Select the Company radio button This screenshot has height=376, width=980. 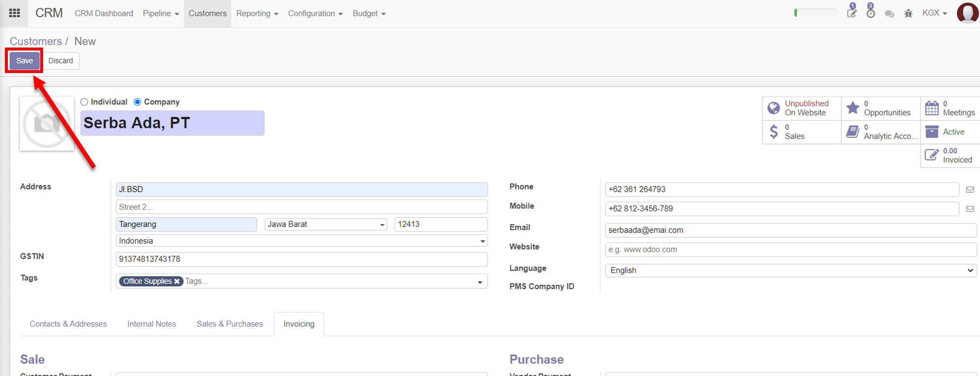(137, 102)
